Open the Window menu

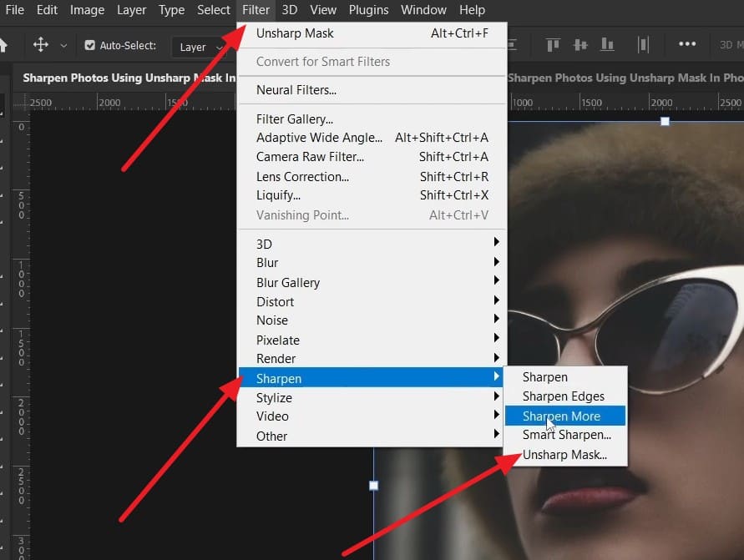coord(423,10)
